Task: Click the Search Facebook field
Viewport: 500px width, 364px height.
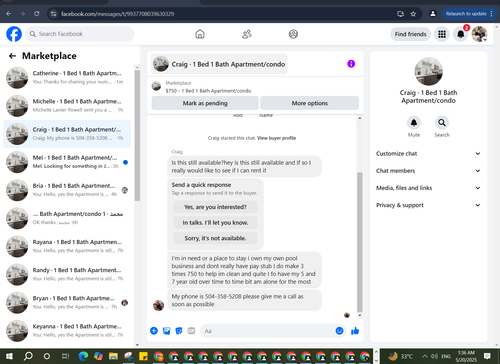Action: click(80, 34)
